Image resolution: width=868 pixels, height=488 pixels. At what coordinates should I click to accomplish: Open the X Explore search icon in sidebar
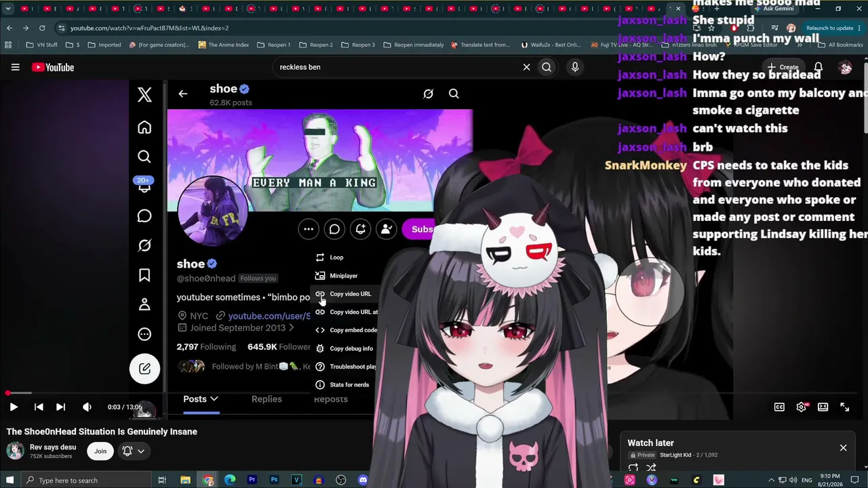144,157
